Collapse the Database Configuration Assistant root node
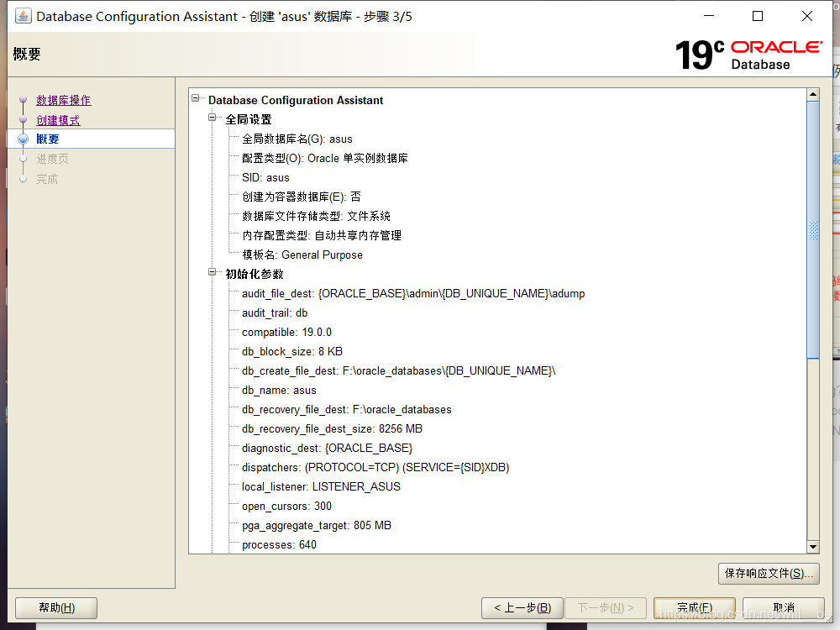 [x=196, y=98]
